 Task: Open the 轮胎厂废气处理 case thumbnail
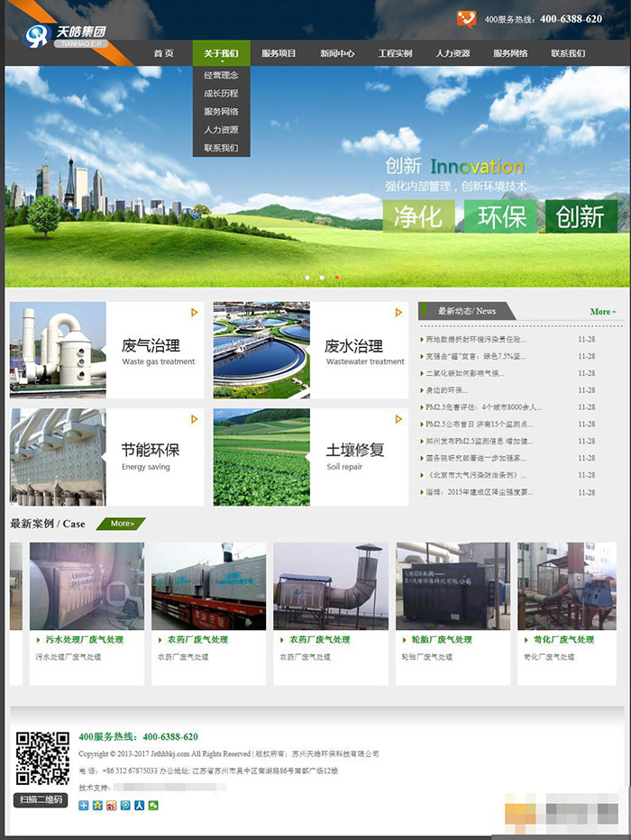pos(453,586)
